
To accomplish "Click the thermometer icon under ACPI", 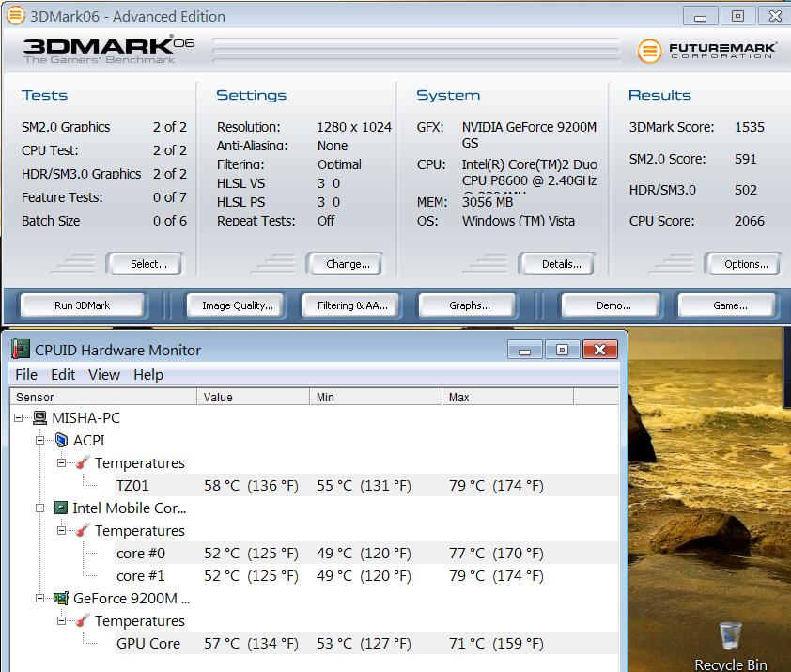I will (x=83, y=462).
